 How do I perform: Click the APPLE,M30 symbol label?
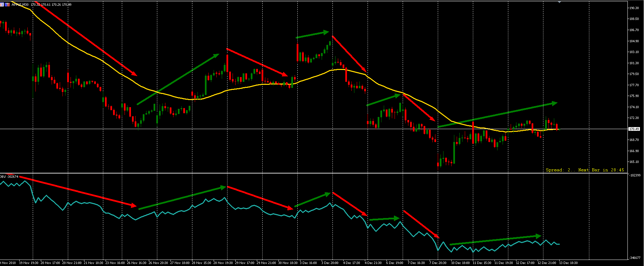coord(20,5)
